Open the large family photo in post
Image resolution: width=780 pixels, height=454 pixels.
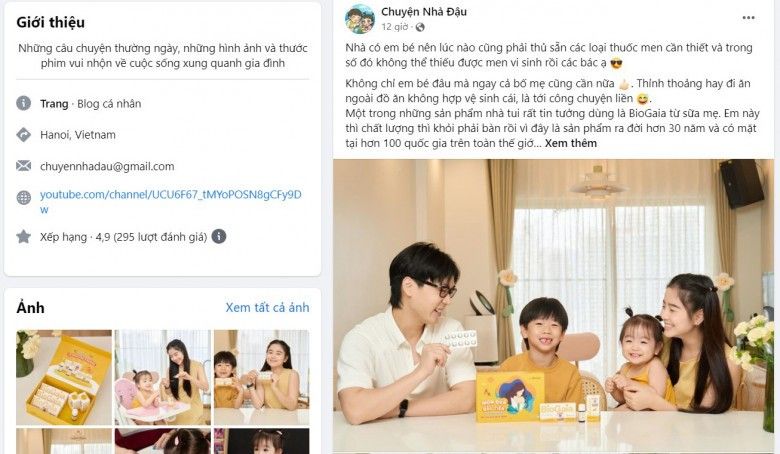554,306
